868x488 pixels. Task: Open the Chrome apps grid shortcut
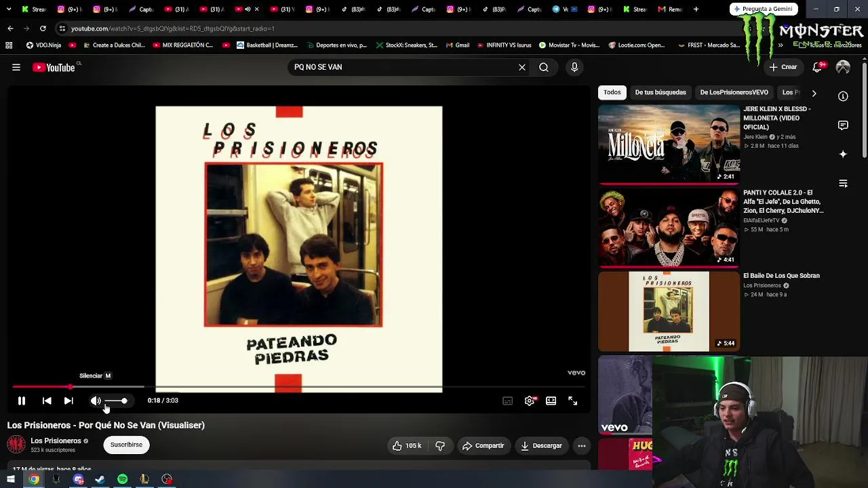pos(9,45)
